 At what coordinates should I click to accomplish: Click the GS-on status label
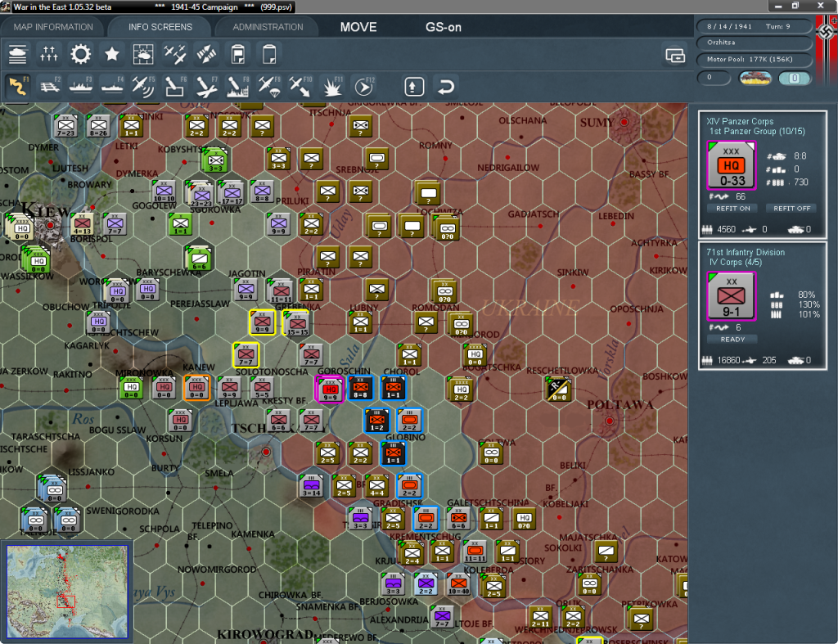pos(443,27)
